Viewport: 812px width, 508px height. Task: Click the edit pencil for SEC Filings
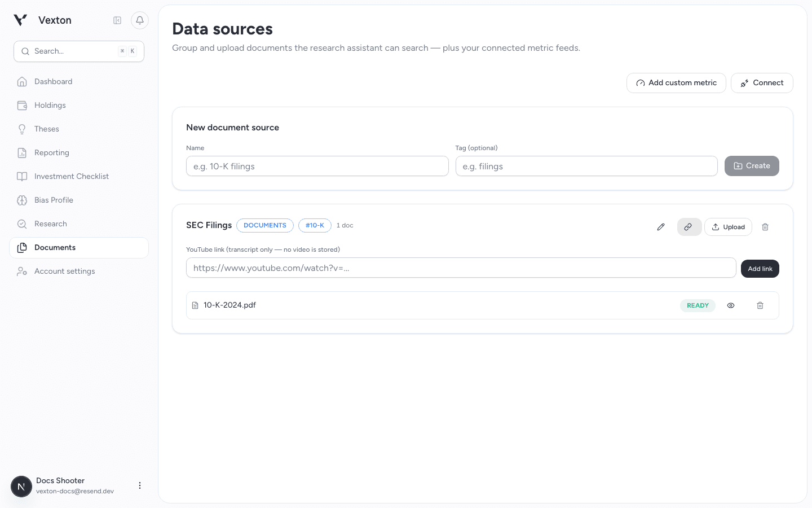pyautogui.click(x=661, y=227)
